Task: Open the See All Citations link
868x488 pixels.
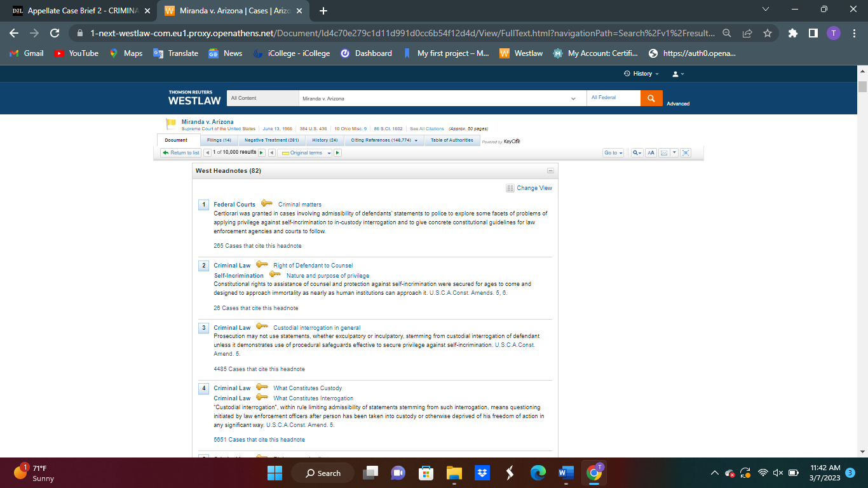Action: tap(428, 128)
